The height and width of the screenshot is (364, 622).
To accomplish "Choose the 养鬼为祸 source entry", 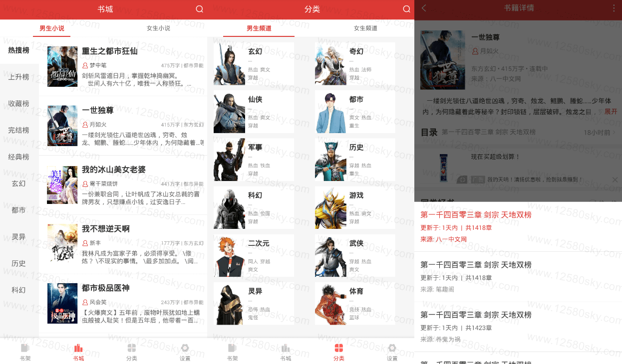I will (x=518, y=327).
